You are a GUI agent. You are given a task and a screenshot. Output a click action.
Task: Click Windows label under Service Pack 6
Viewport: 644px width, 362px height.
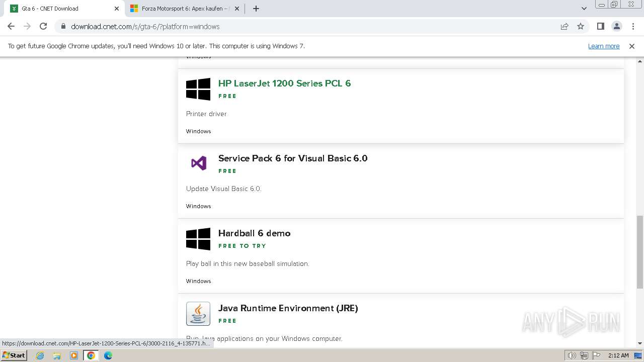(198, 206)
